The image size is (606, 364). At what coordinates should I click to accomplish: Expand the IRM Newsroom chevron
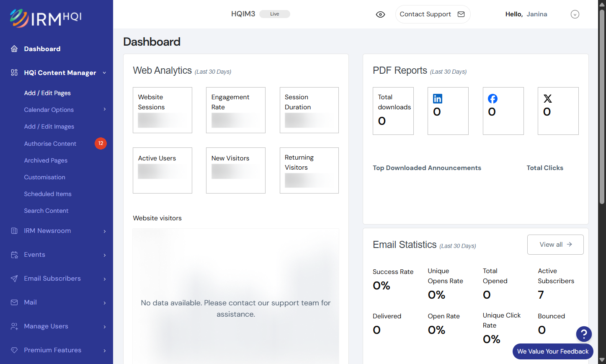click(105, 231)
